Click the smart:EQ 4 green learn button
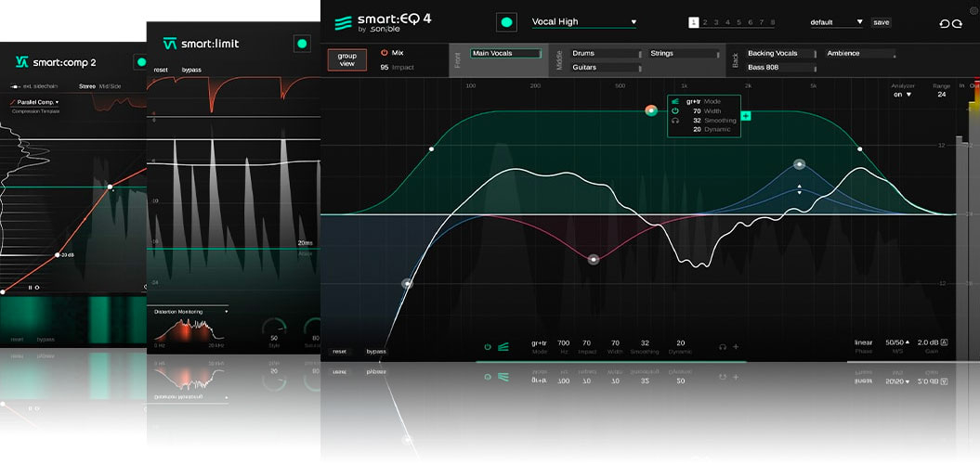980x464 pixels. [507, 22]
